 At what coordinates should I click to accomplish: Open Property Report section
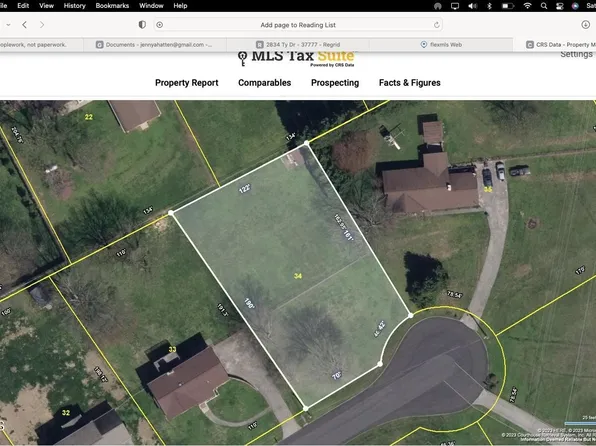click(x=187, y=83)
